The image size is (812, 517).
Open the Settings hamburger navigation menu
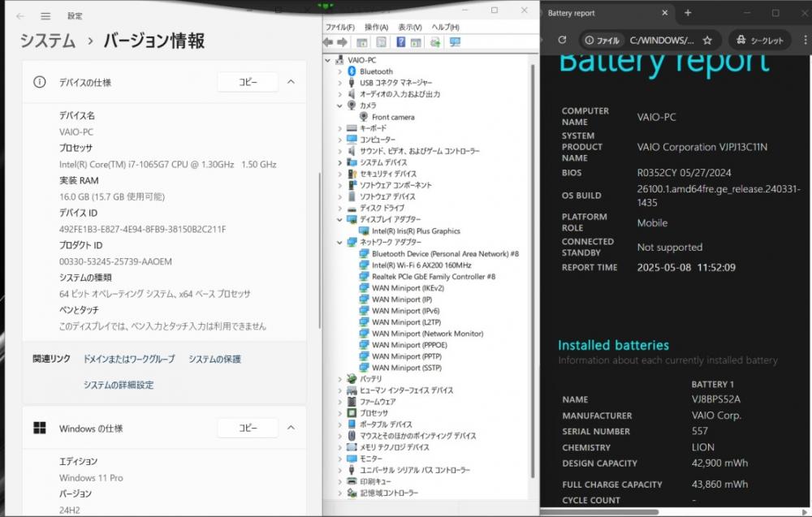45,16
